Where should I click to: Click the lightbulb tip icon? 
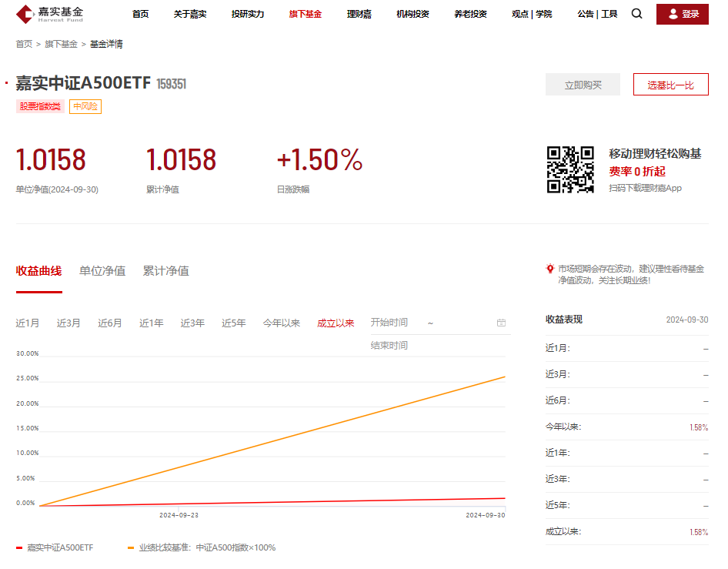pos(550,269)
